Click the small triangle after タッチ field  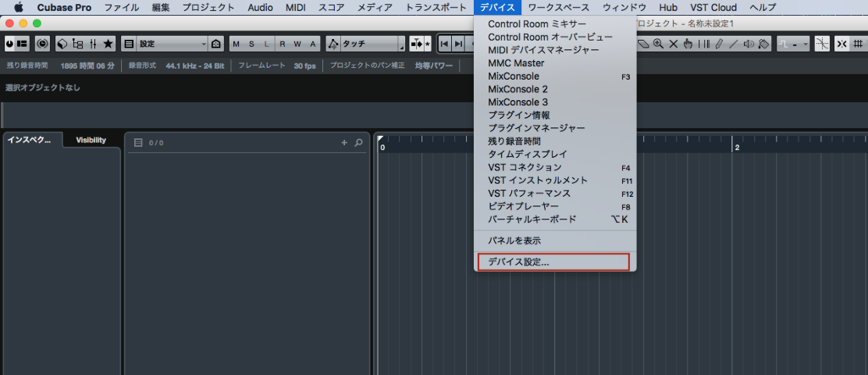click(401, 47)
